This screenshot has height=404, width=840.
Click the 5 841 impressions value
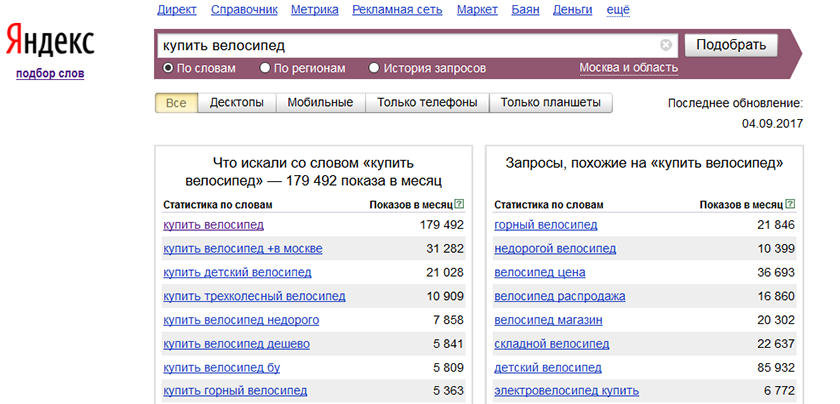click(x=448, y=343)
